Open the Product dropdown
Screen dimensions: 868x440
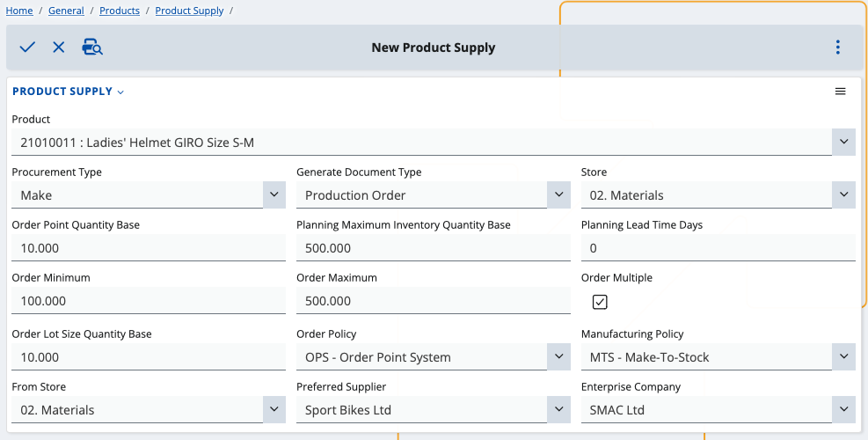[843, 142]
